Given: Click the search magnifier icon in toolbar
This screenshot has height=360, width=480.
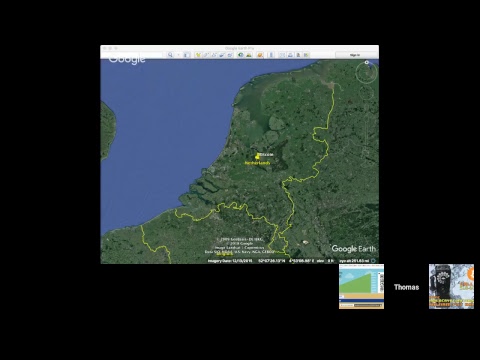Looking at the screenshot, I should (x=170, y=55).
